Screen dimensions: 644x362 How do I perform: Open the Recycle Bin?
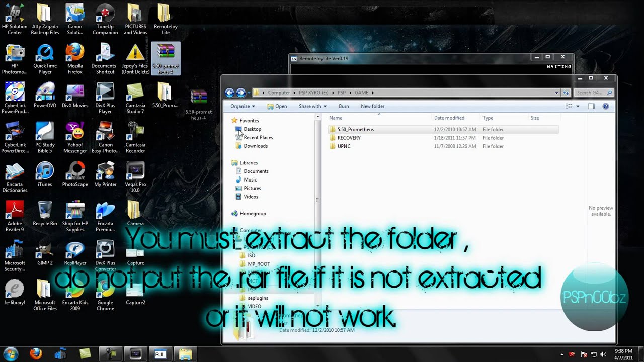[x=45, y=214]
